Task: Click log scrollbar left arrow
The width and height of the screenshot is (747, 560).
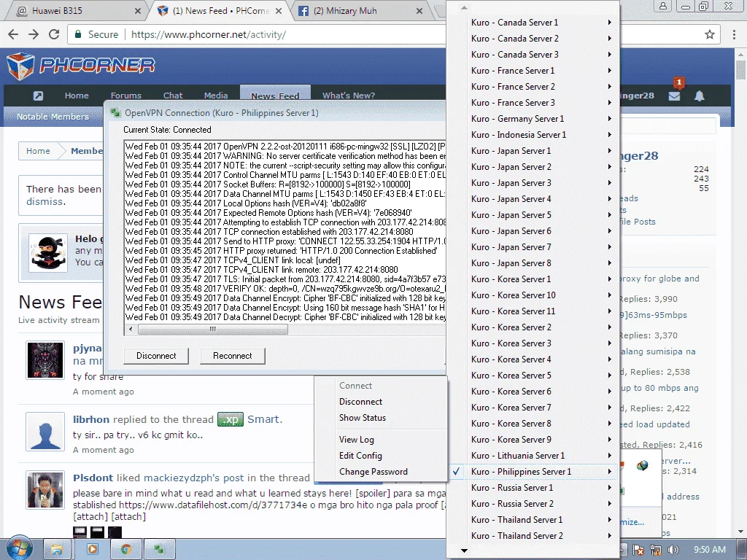Action: 131,329
